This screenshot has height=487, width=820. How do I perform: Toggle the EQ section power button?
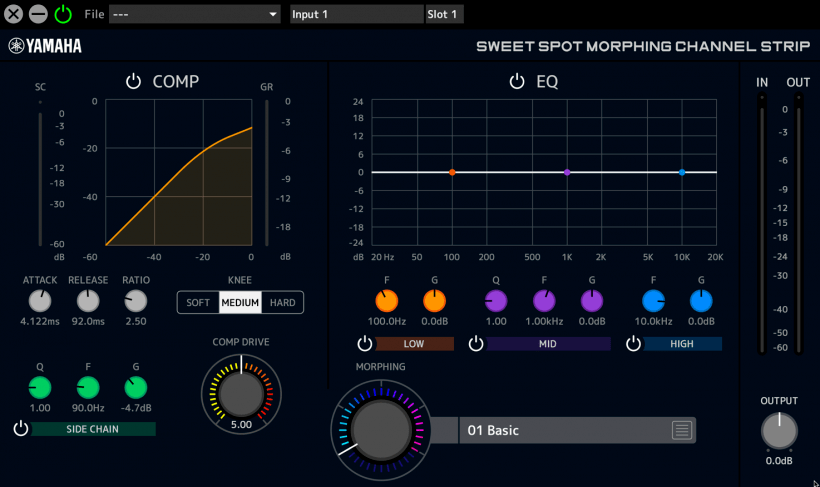pos(517,82)
